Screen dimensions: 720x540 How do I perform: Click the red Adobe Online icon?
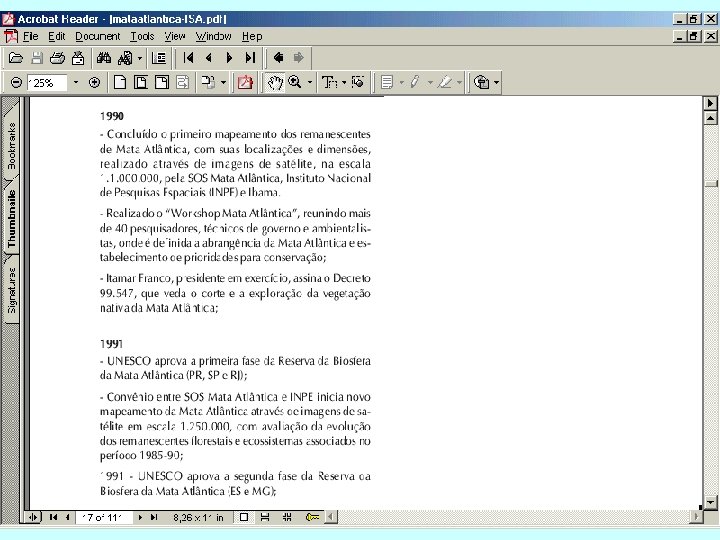click(x=245, y=83)
